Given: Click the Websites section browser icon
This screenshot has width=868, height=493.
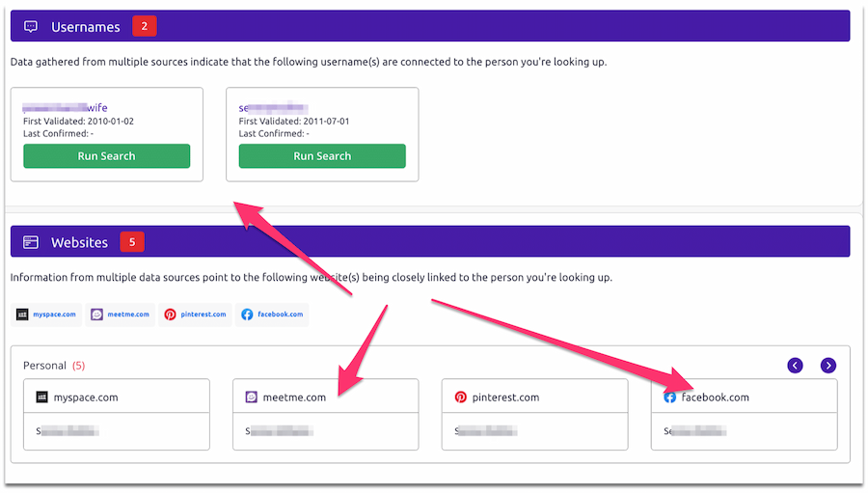Looking at the screenshot, I should [31, 242].
